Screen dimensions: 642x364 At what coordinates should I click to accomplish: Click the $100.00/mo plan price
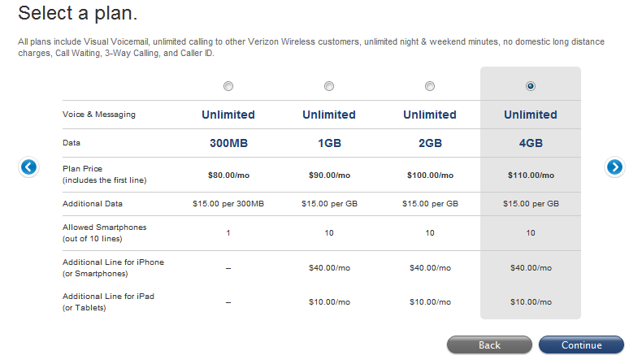(430, 175)
